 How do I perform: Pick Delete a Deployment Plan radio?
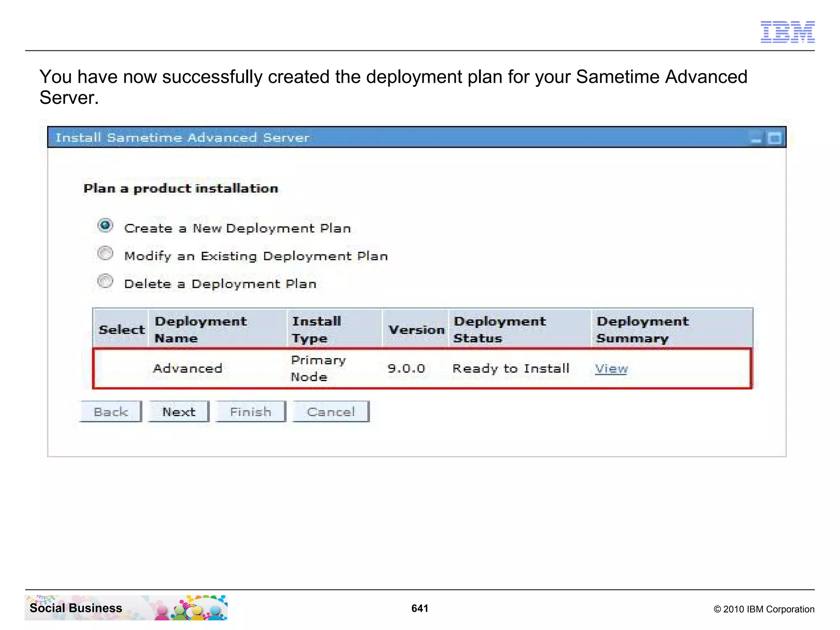[x=105, y=281]
